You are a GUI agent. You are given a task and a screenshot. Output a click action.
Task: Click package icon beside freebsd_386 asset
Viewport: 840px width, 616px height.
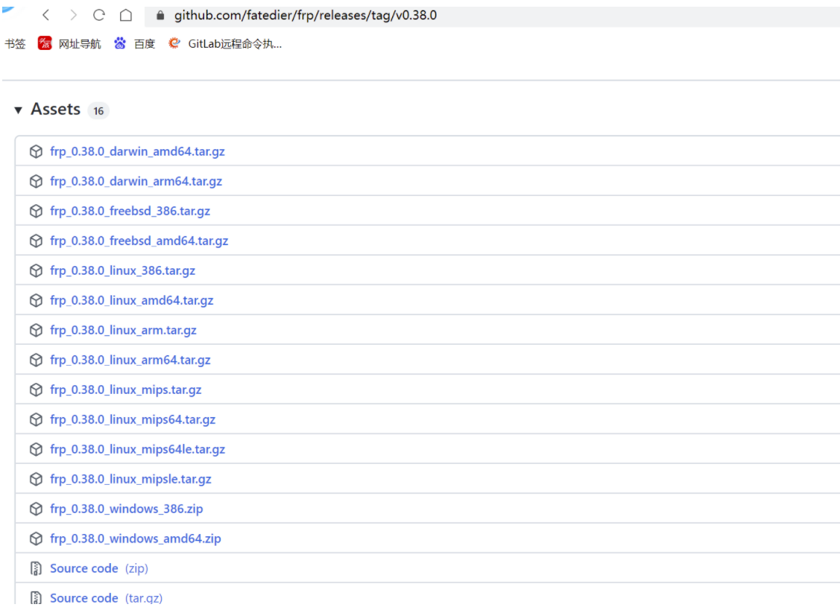36,211
